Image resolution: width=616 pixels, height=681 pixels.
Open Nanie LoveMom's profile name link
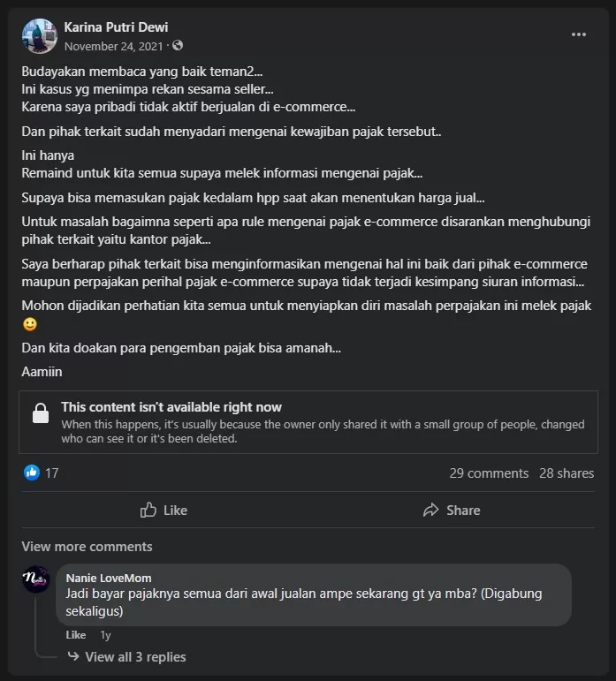[108, 578]
